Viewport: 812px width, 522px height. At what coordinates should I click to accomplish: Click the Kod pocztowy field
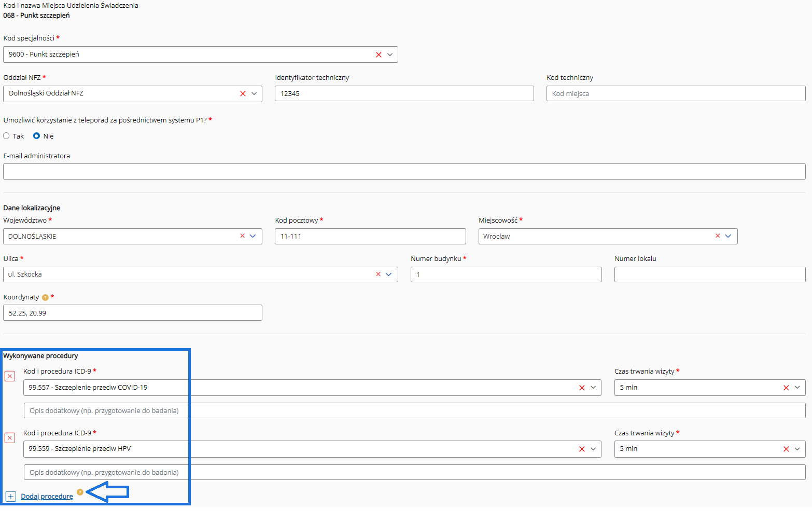pos(370,236)
